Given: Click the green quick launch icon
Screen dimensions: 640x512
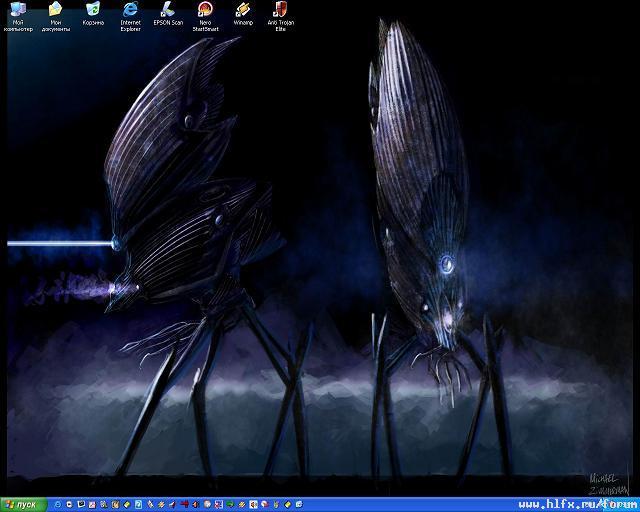Looking at the screenshot, I should point(230,505).
